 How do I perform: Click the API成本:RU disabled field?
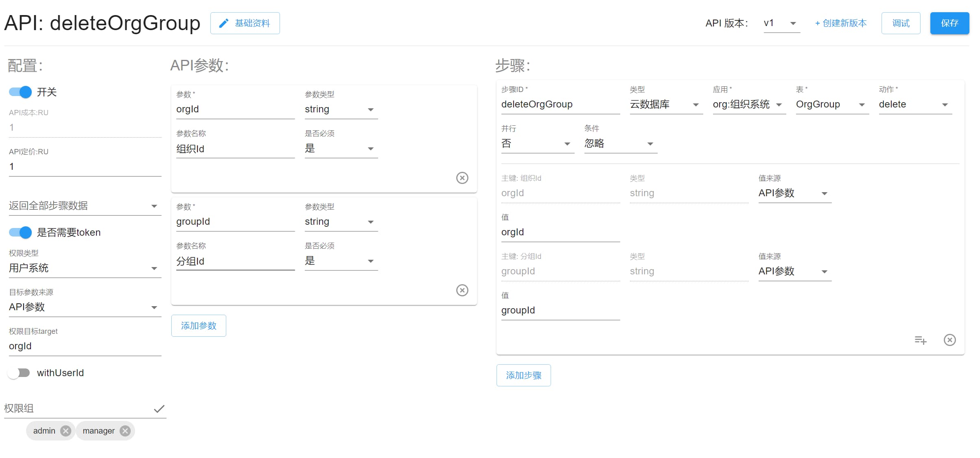pyautogui.click(x=85, y=127)
